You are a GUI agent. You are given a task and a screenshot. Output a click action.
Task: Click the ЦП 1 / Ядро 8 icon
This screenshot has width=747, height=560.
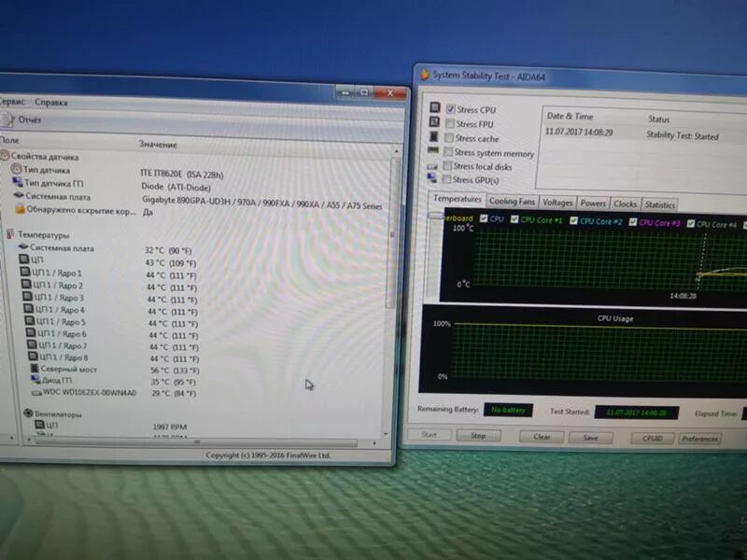pyautogui.click(x=33, y=357)
